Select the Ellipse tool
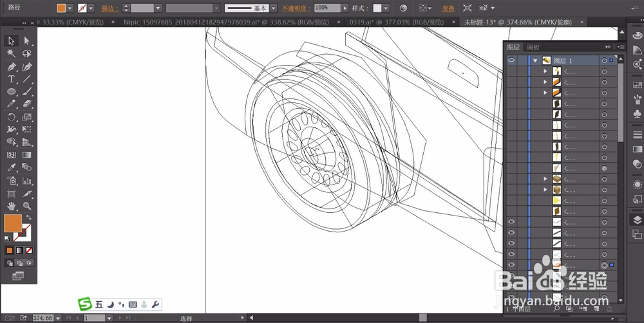644x323 pixels. (11, 91)
